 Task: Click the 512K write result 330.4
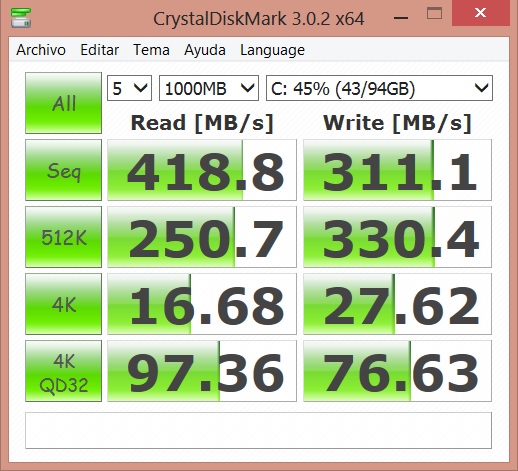(397, 237)
